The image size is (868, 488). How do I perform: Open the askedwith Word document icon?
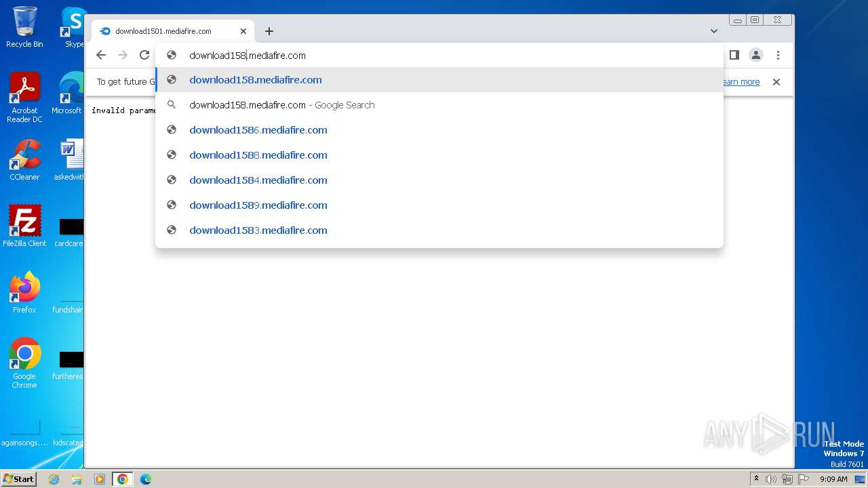coord(69,160)
